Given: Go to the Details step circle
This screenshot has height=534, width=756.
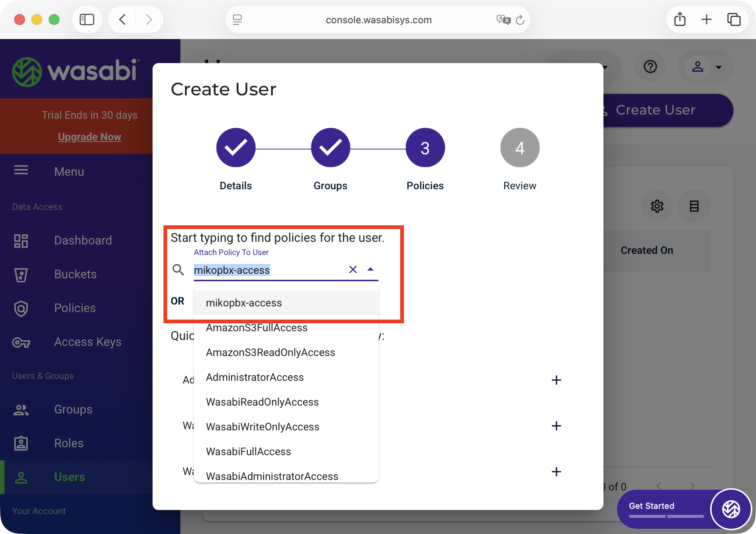Looking at the screenshot, I should [236, 148].
